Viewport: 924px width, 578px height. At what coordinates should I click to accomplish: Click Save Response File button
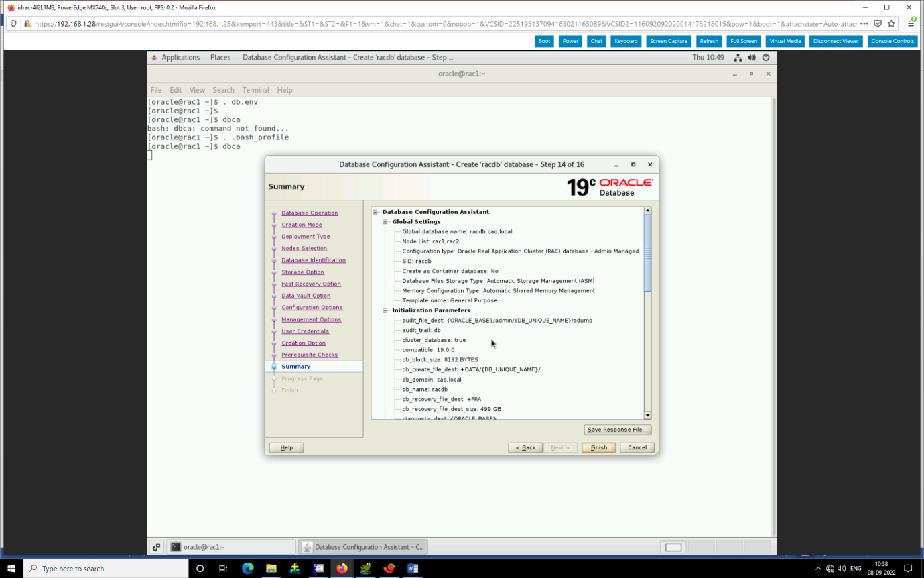pyautogui.click(x=617, y=430)
